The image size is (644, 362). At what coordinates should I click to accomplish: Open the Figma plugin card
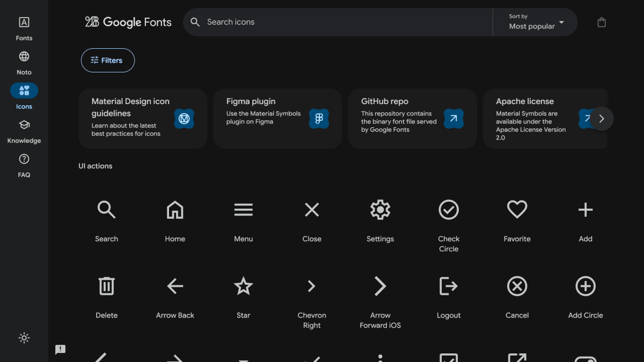point(277,119)
